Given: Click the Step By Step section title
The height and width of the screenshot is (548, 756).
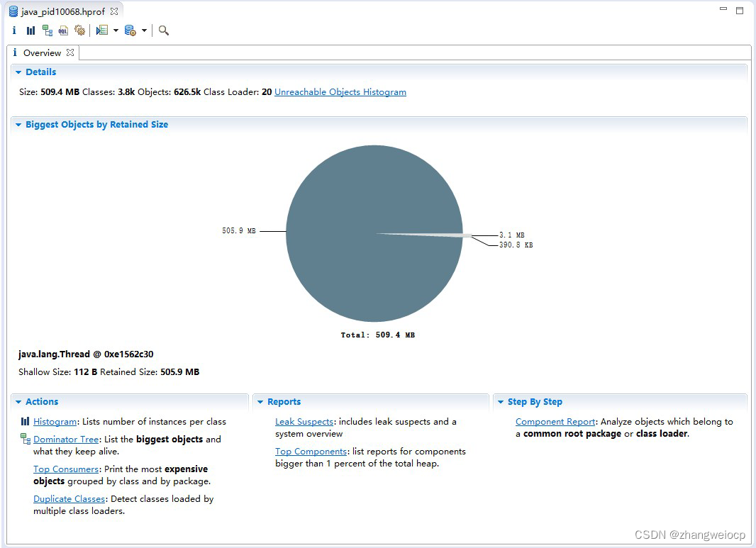Looking at the screenshot, I should point(535,401).
